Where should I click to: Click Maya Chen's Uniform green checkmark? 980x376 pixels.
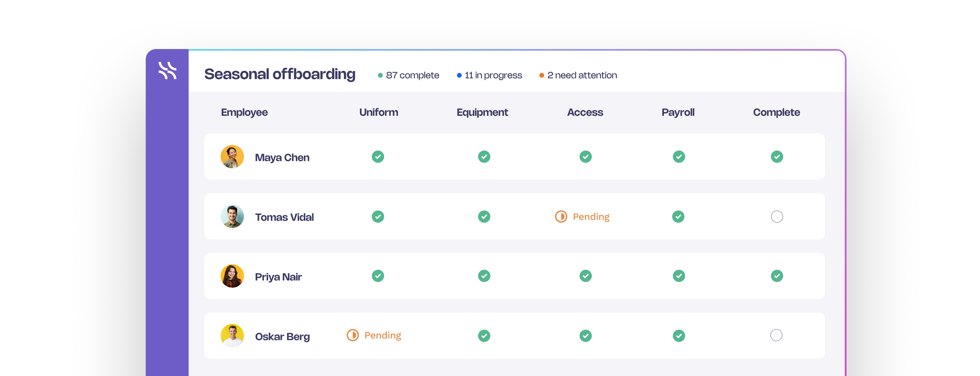click(378, 156)
